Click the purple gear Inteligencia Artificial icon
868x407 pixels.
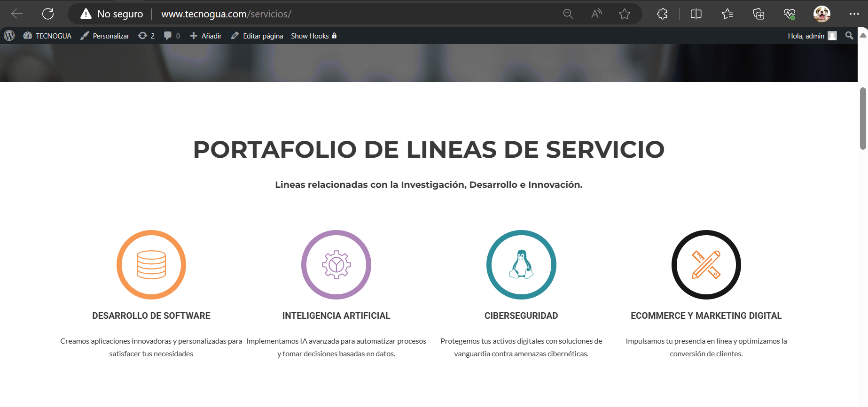(336, 265)
